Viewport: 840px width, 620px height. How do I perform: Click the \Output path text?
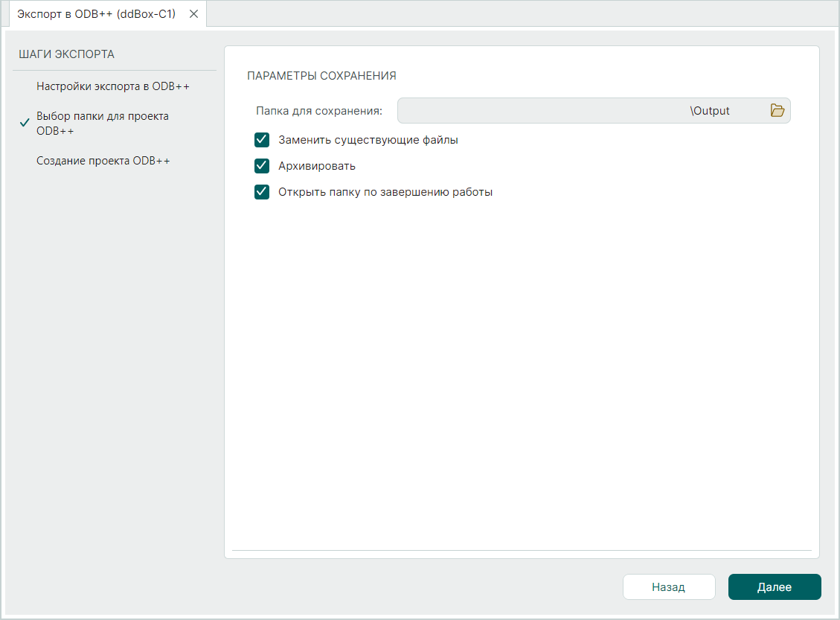pos(710,111)
